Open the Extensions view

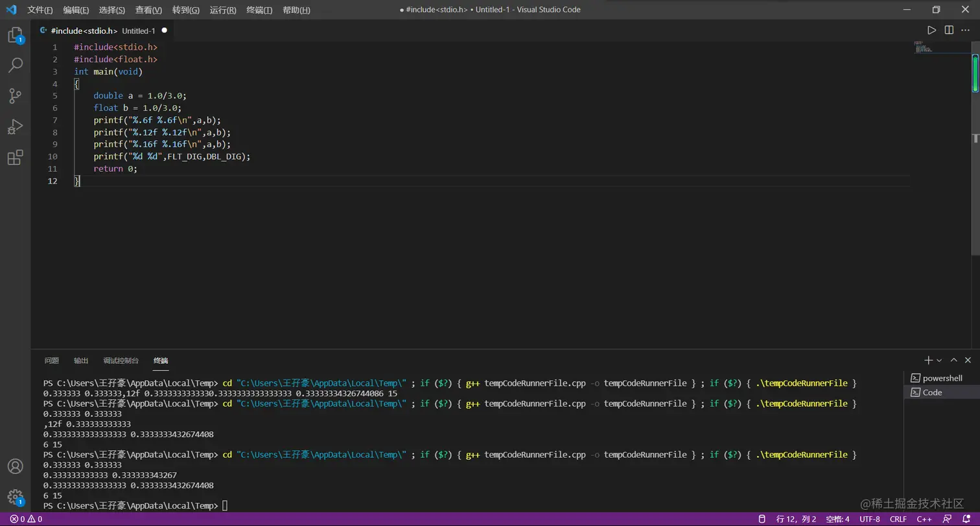[x=15, y=158]
